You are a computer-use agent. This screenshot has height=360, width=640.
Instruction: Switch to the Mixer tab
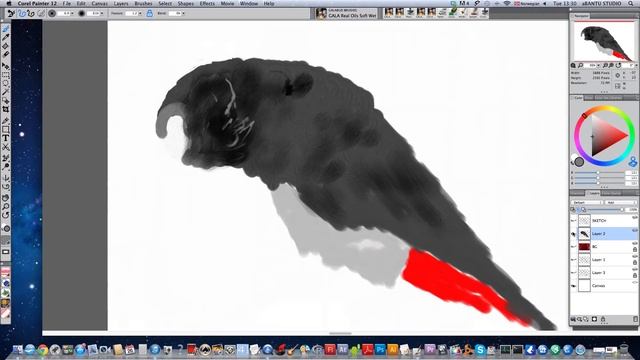tap(589, 98)
